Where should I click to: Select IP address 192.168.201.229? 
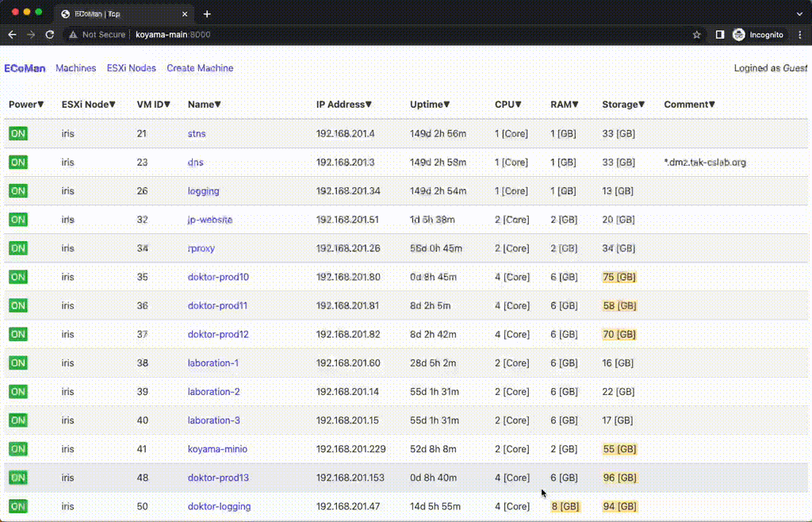coord(351,449)
